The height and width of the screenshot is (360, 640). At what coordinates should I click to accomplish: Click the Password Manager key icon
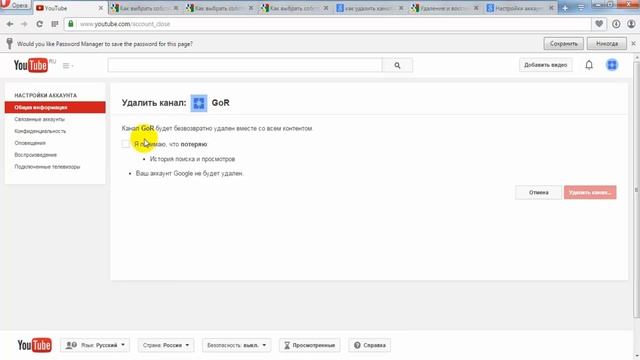point(9,43)
